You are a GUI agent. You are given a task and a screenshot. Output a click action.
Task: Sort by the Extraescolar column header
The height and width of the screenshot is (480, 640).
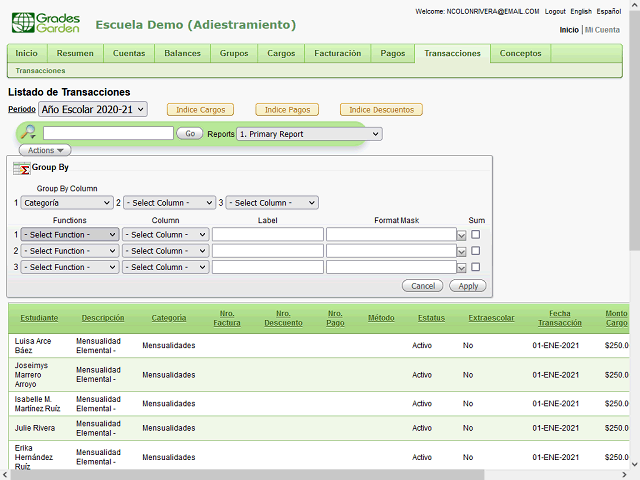pyautogui.click(x=491, y=318)
